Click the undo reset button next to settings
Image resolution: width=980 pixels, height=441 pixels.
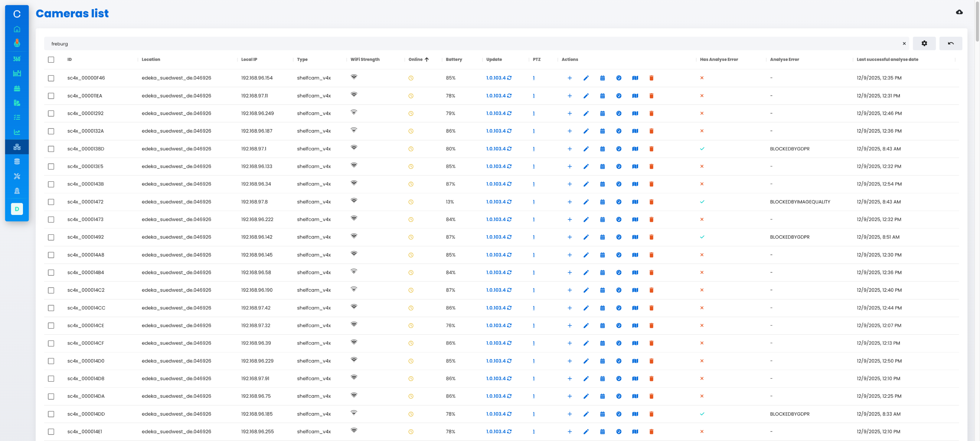(x=951, y=44)
